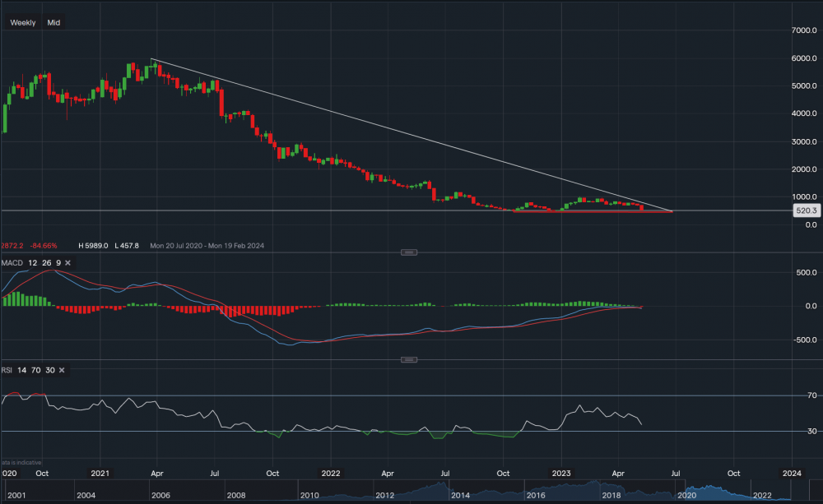Edit the RSI oversold level 30

[x=50, y=371]
